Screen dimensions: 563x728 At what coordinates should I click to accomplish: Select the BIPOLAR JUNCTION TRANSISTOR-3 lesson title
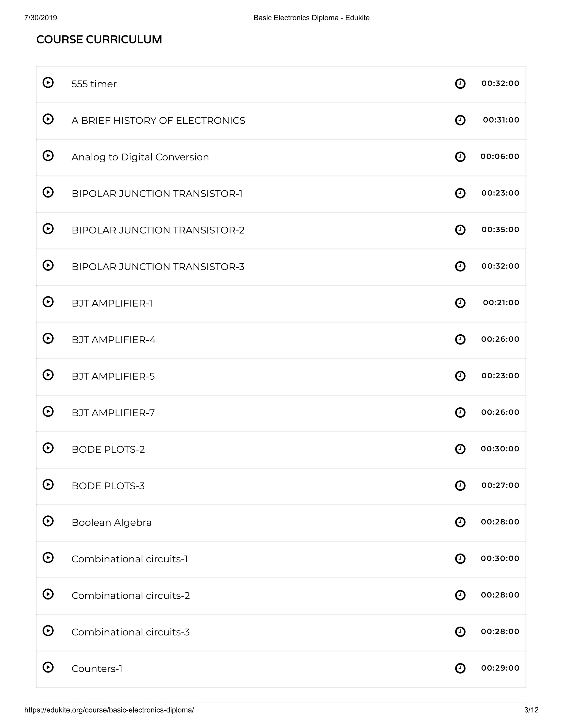click(158, 267)
